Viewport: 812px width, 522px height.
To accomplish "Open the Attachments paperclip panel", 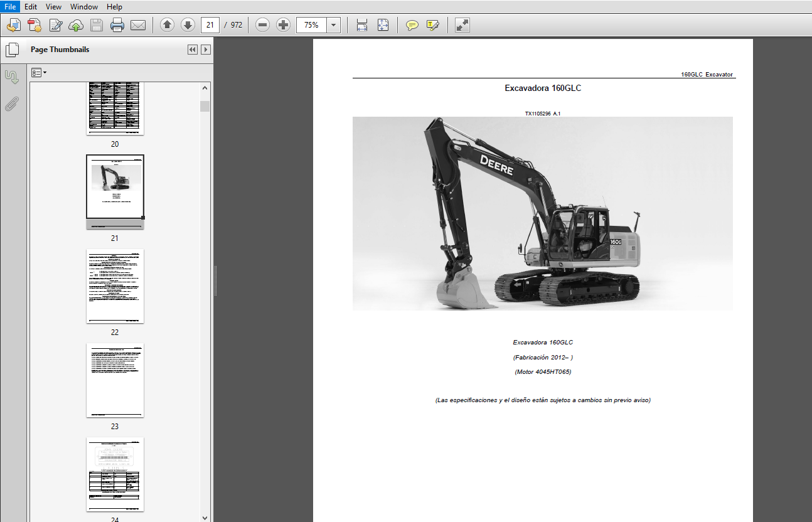I will (x=12, y=104).
